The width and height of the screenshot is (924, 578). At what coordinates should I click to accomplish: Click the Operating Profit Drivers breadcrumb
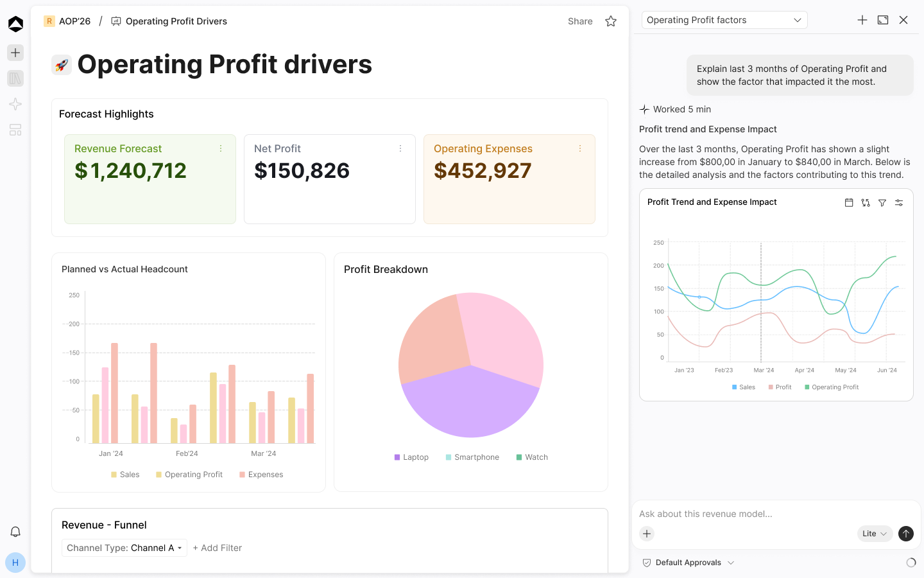click(x=169, y=21)
